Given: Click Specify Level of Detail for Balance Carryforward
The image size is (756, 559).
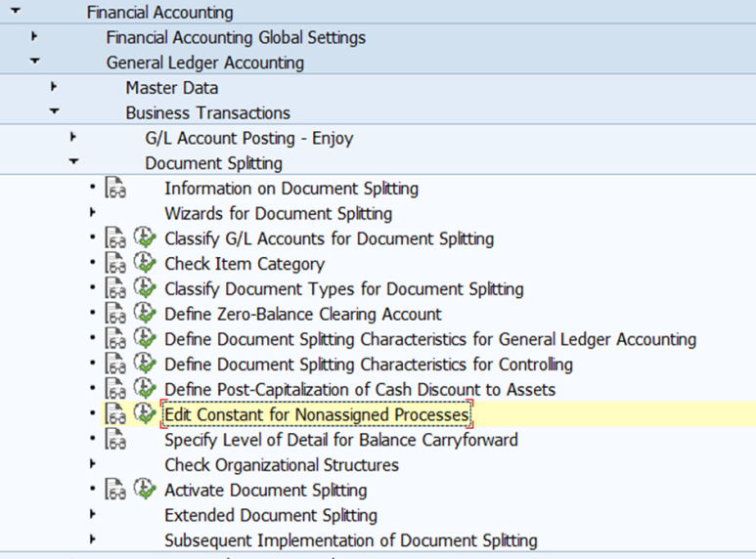Looking at the screenshot, I should (x=341, y=440).
